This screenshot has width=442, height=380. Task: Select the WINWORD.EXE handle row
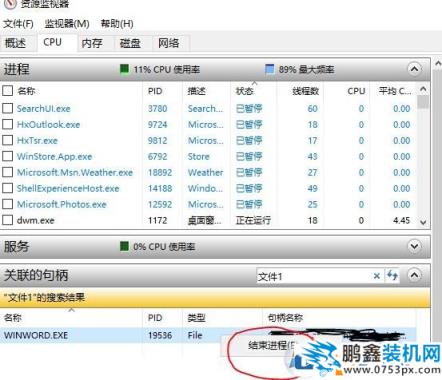point(208,335)
